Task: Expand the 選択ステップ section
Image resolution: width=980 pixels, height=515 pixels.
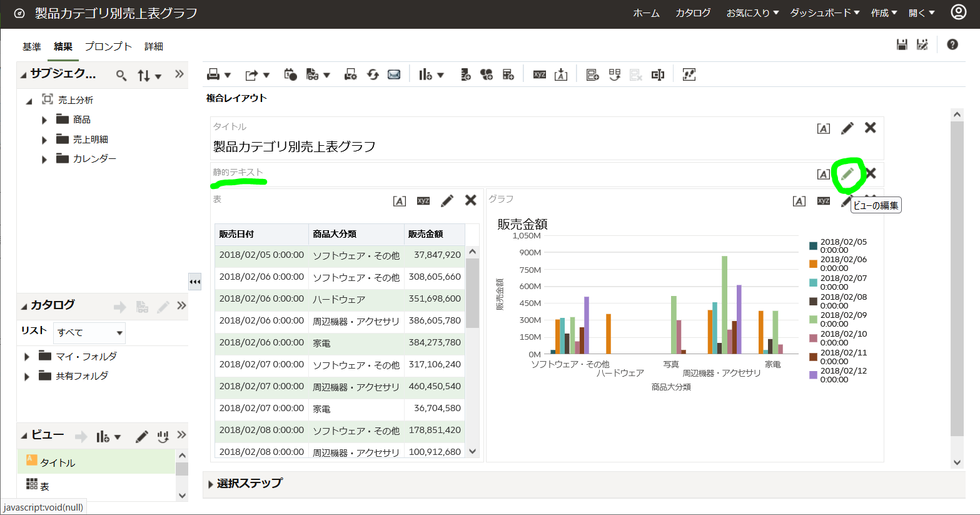Action: coord(210,484)
